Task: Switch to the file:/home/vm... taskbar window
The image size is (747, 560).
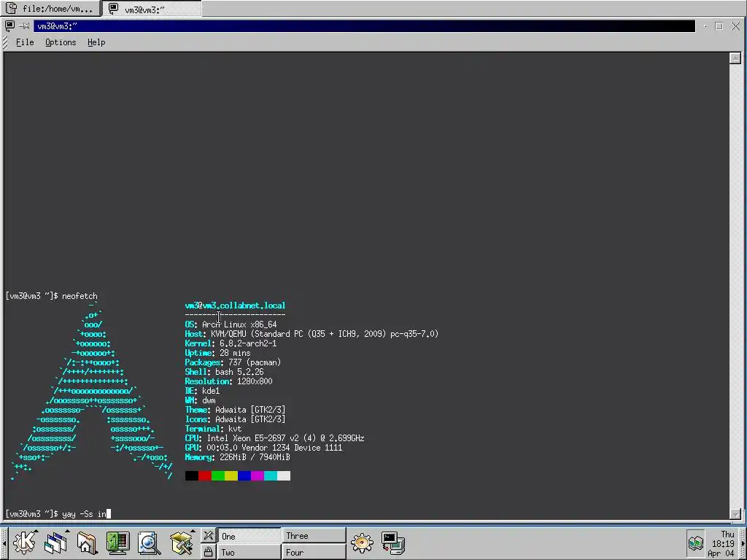Action: coord(51,8)
